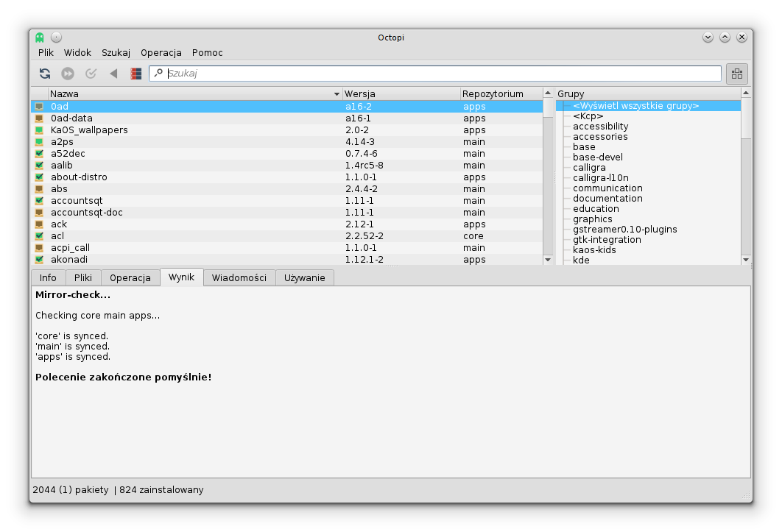The width and height of the screenshot is (782, 532).
Task: Toggle the groups panel button beside the search field
Action: [736, 74]
